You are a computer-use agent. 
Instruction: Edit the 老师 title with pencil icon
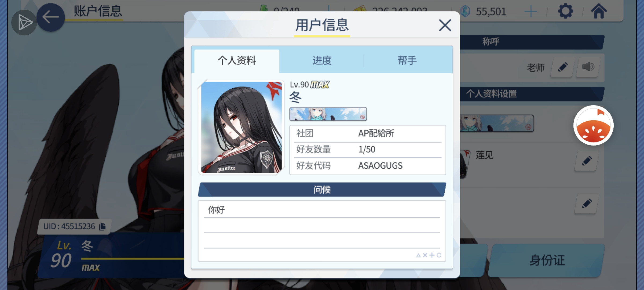[x=563, y=67]
